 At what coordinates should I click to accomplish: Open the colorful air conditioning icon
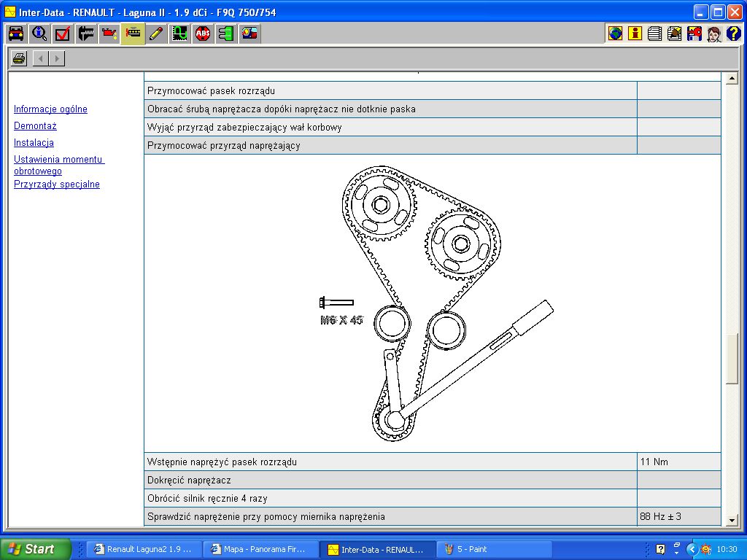(x=249, y=34)
